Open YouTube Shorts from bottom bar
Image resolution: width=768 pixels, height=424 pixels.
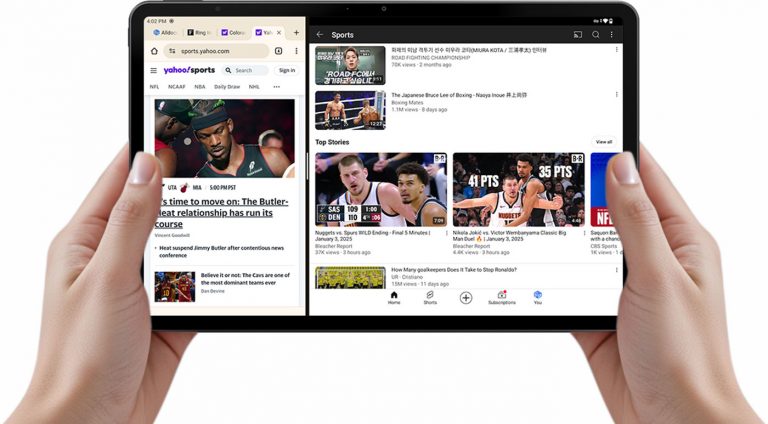(x=430, y=297)
